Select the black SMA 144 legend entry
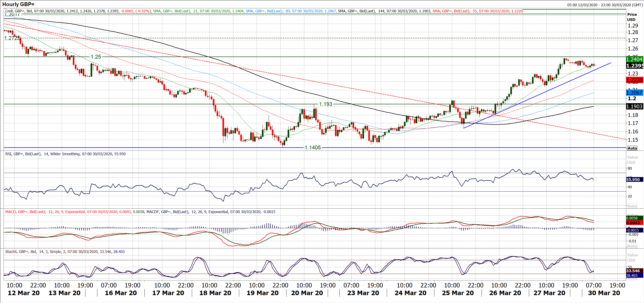Screen dimensions: 644x303 pyautogui.click(x=385, y=11)
